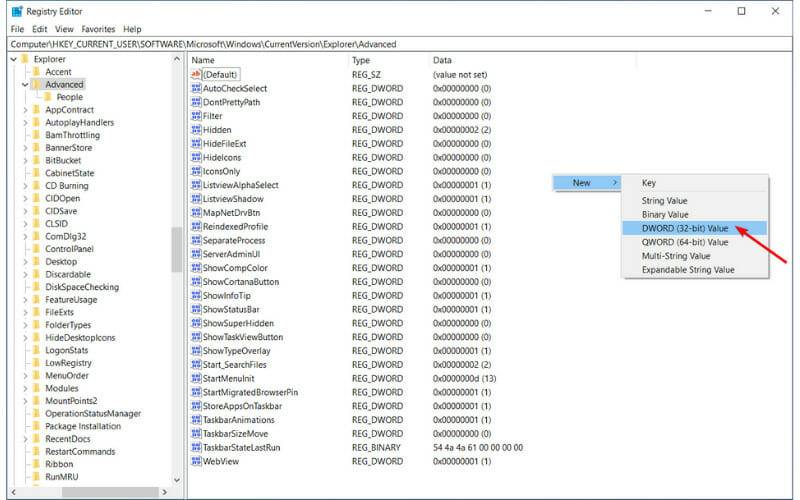Viewport: 800px width, 500px height.
Task: Click the DWORD icon beside StartMenuInit
Action: tap(196, 378)
